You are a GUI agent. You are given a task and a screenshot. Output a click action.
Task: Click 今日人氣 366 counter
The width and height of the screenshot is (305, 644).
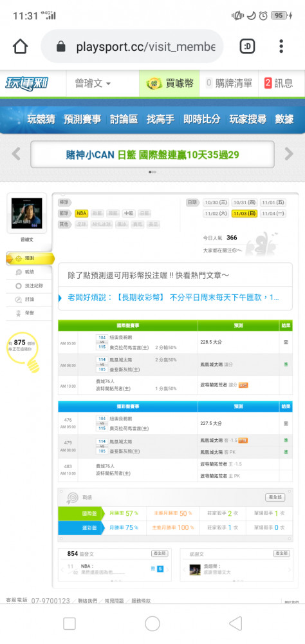point(220,238)
